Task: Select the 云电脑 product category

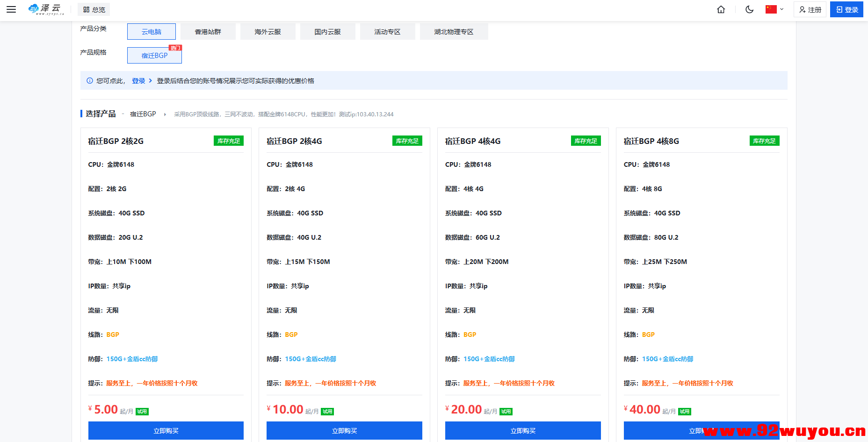Action: 152,32
